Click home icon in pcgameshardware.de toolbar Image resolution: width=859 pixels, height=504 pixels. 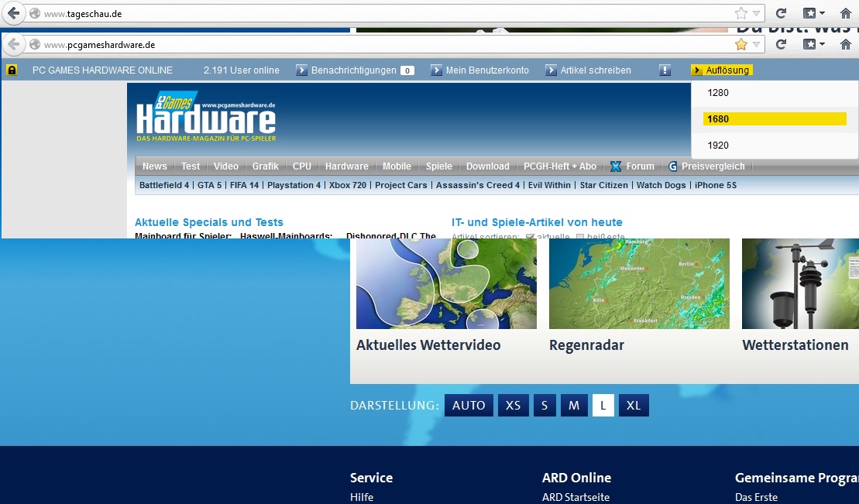click(846, 44)
